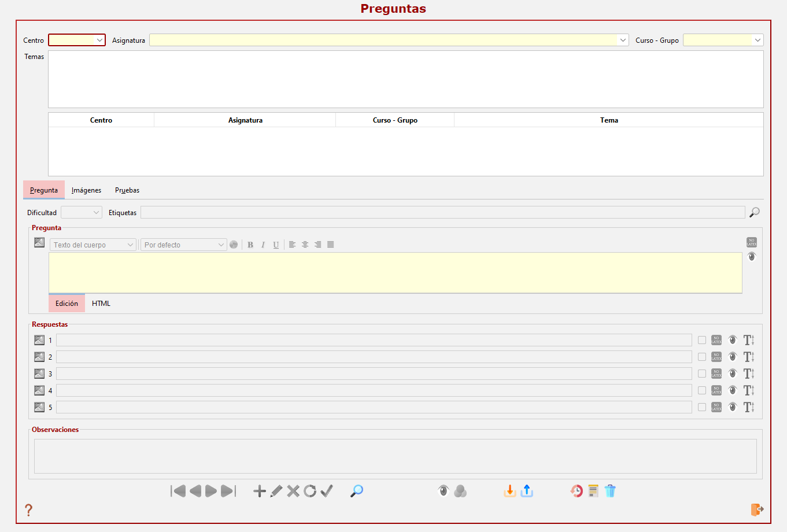Click into the Observaciones text area
The width and height of the screenshot is (787, 532).
pyautogui.click(x=396, y=456)
